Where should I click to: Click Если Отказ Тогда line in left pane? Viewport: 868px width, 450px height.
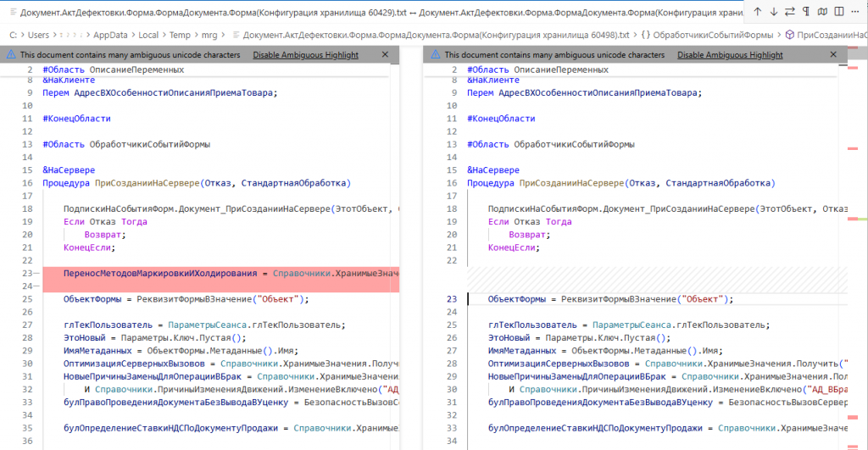pyautogui.click(x=105, y=222)
